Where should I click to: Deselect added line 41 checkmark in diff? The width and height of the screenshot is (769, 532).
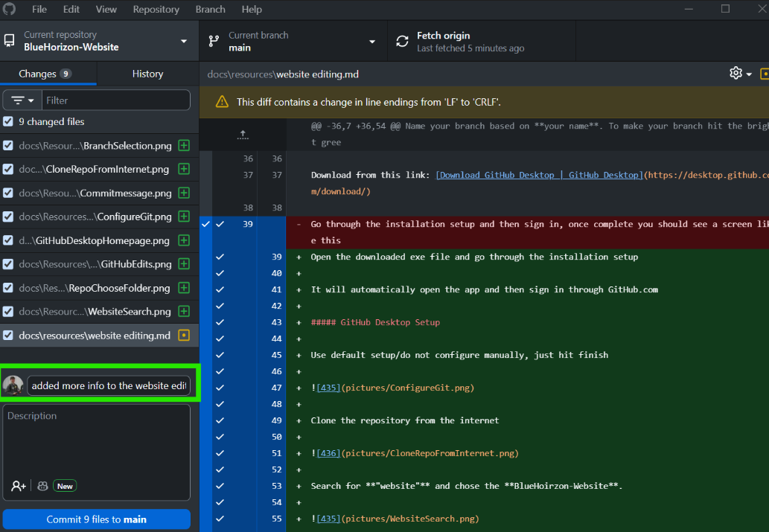click(x=220, y=289)
